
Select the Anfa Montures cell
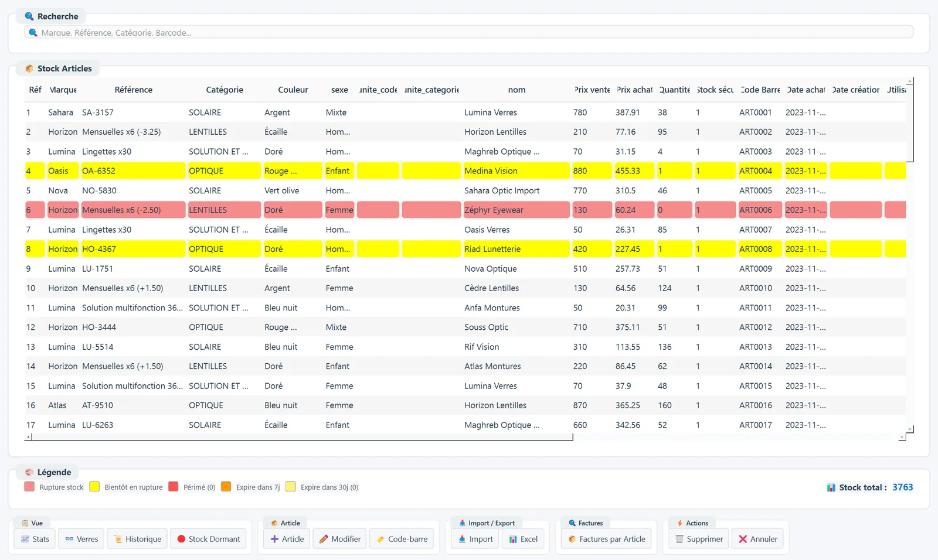pos(516,308)
